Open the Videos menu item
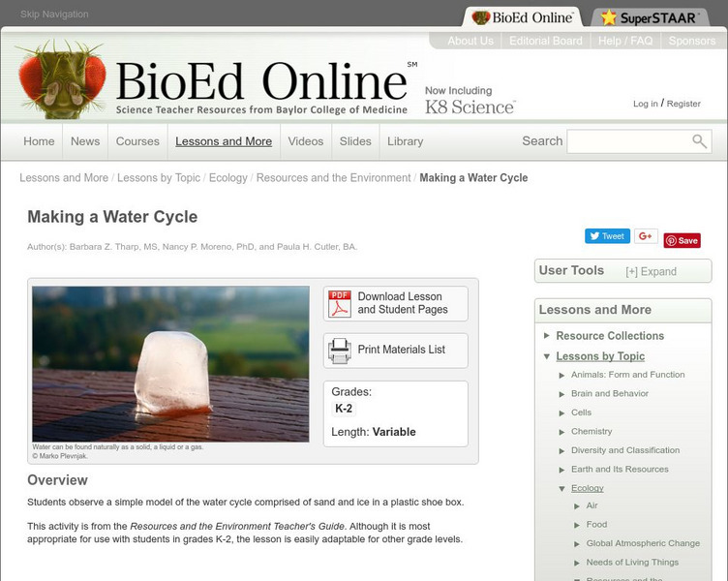The image size is (728, 581). click(x=306, y=141)
